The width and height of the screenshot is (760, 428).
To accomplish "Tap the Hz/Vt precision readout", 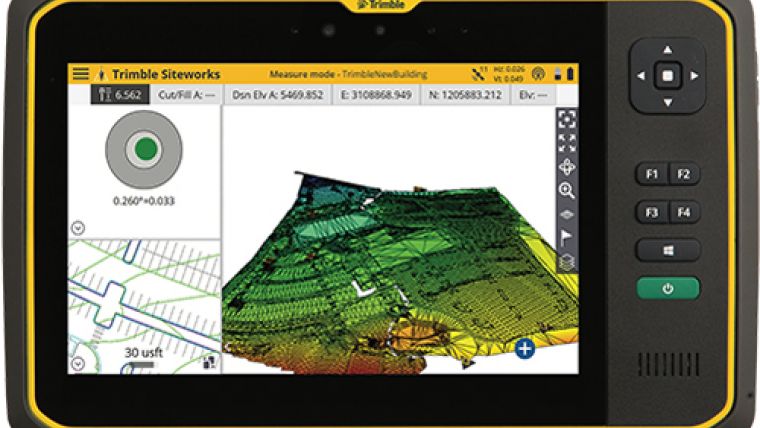I will tap(509, 74).
